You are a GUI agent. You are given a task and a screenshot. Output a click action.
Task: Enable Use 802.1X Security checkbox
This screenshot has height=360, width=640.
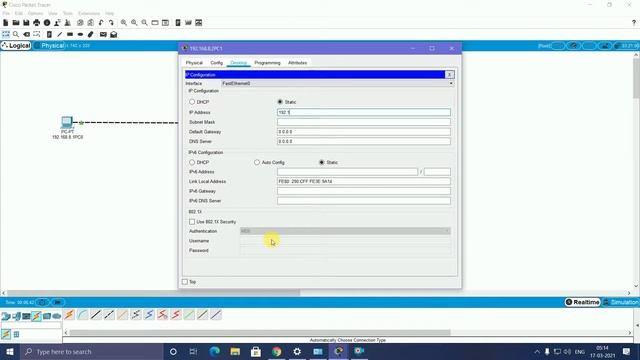click(x=192, y=222)
